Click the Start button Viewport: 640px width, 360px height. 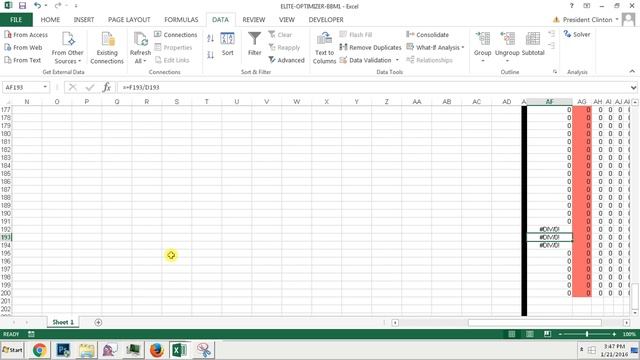tap(12, 350)
